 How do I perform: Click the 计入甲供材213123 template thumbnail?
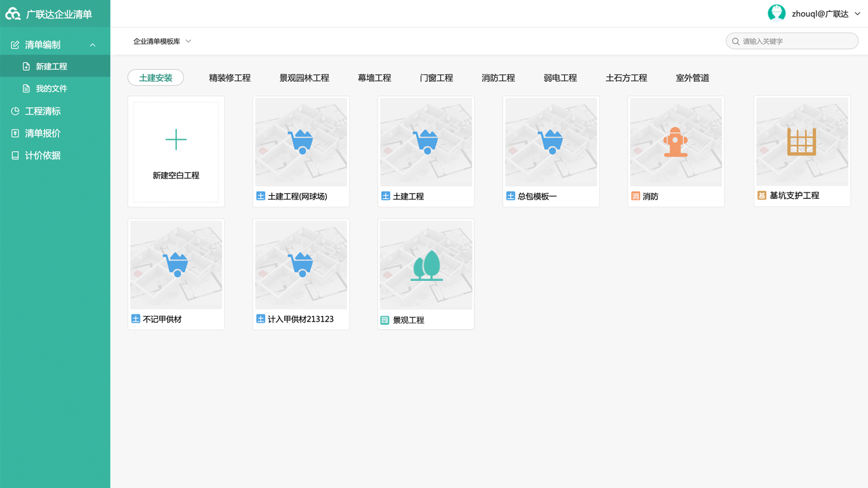[301, 265]
